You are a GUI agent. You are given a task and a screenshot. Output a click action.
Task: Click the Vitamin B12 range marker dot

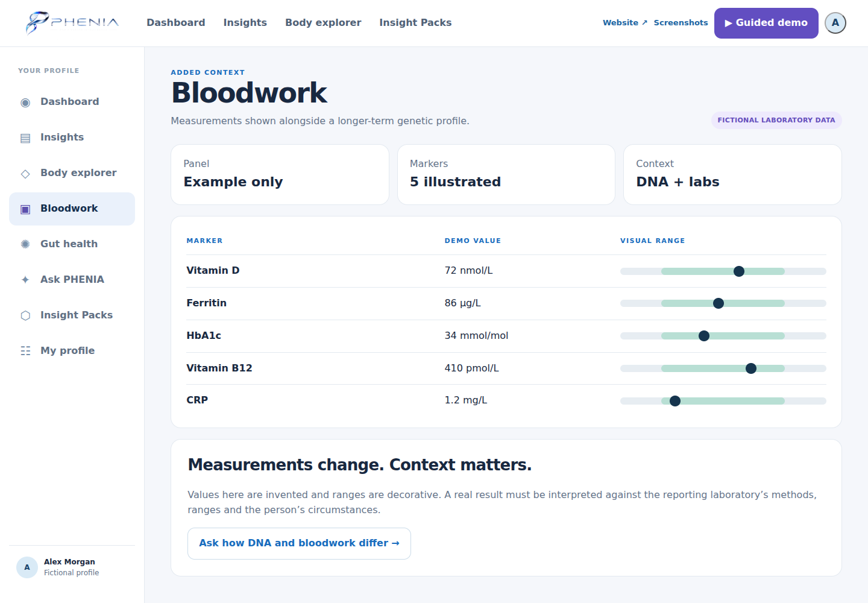(751, 368)
